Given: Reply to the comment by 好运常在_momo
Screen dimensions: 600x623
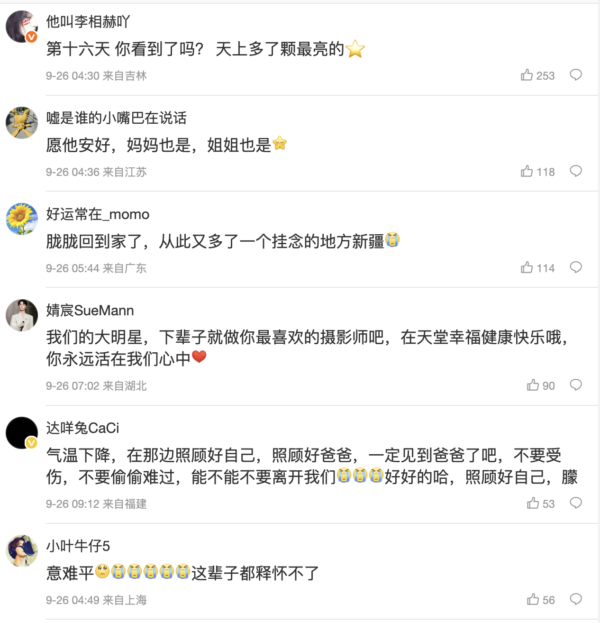Looking at the screenshot, I should [x=576, y=267].
